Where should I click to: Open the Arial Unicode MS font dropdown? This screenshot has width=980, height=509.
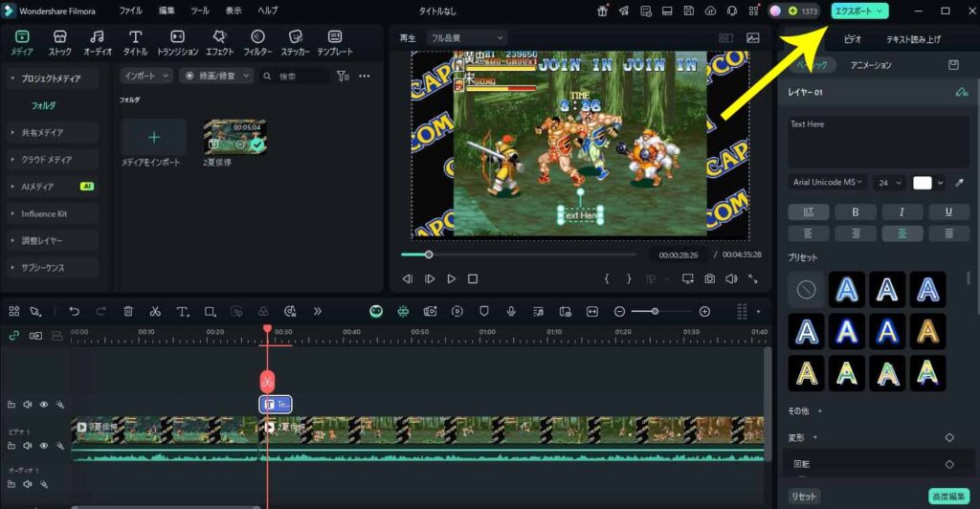pos(828,183)
